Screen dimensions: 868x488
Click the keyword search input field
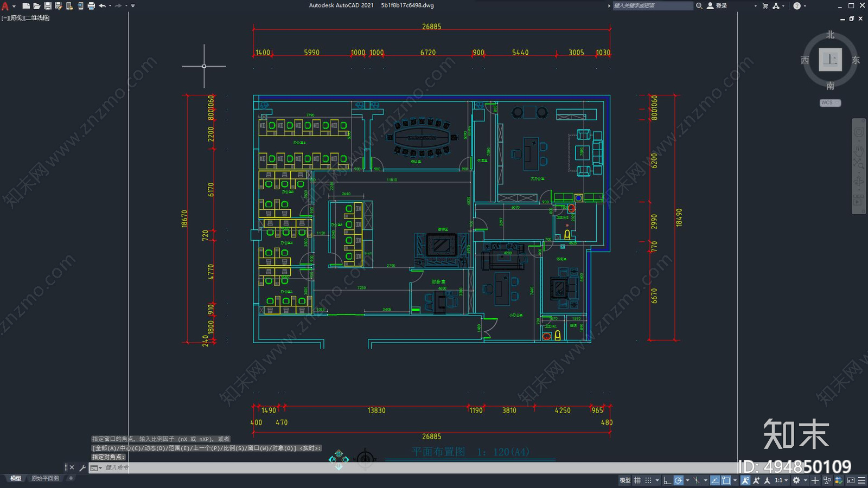click(653, 6)
